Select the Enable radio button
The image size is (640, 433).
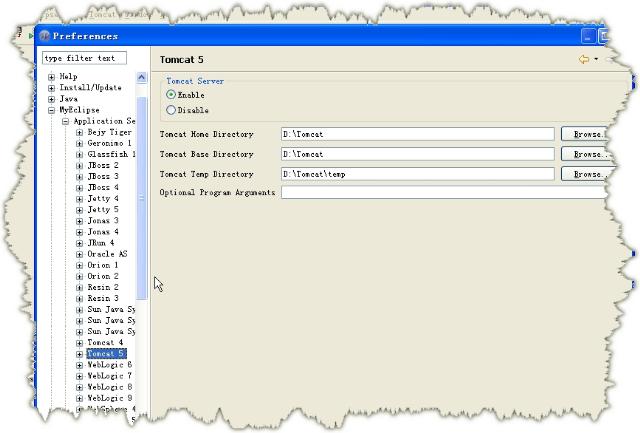pos(171,95)
